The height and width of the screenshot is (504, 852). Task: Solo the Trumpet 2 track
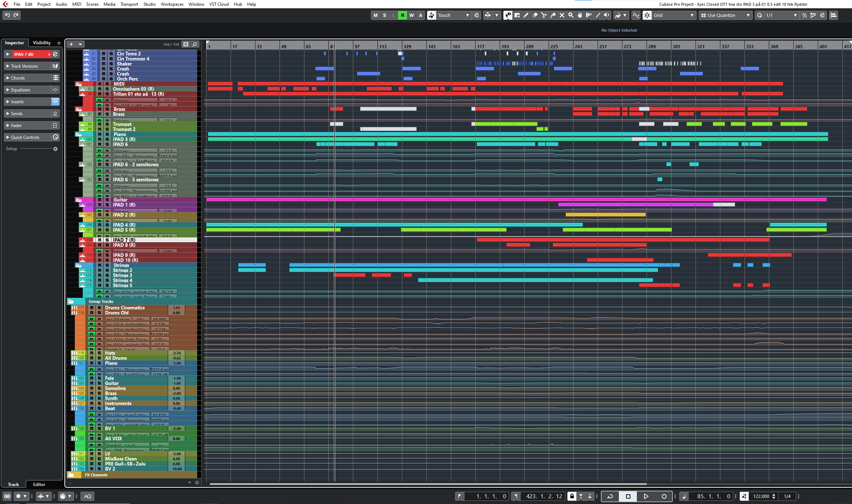(x=107, y=129)
